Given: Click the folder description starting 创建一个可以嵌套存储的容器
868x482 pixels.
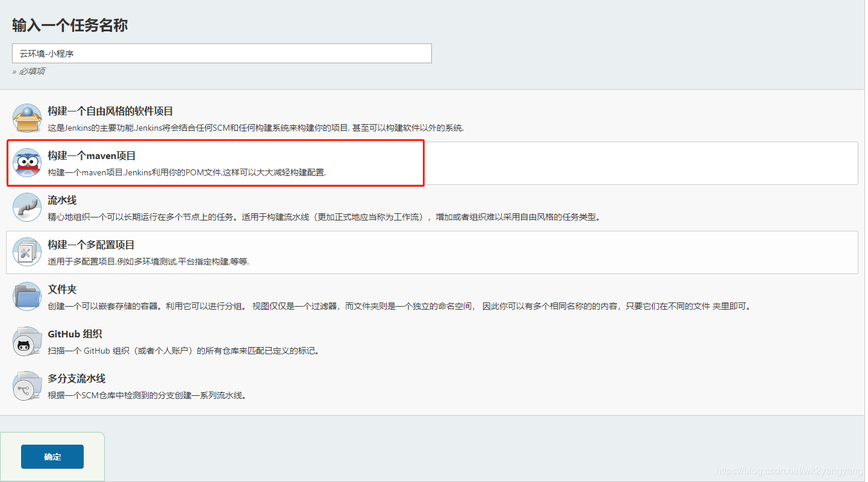Looking at the screenshot, I should tap(399, 306).
